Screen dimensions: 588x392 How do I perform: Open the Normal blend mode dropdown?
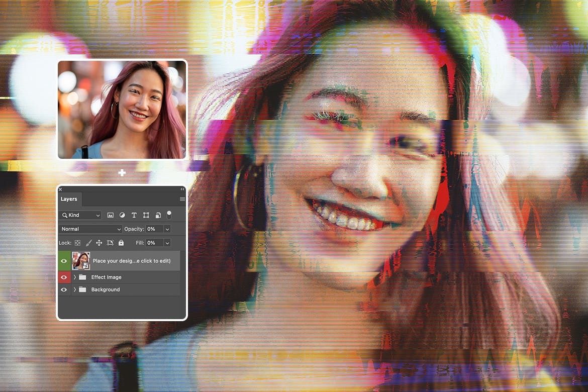[90, 229]
